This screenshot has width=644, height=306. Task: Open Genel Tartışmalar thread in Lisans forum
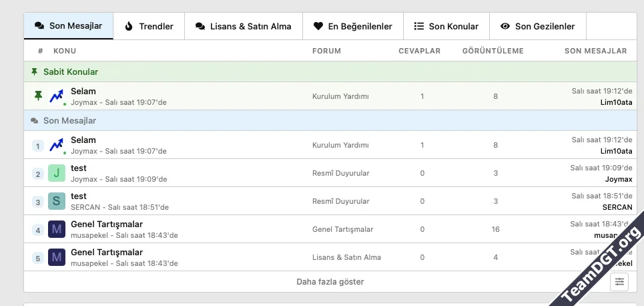click(x=107, y=253)
